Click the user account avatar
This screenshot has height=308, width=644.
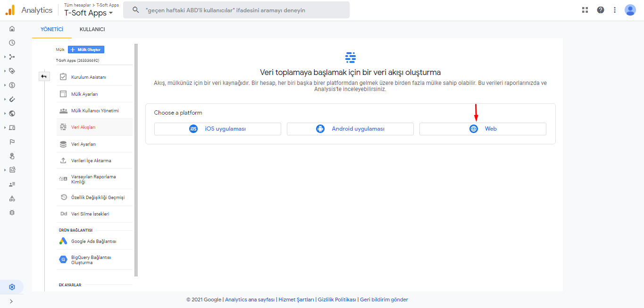[630, 10]
